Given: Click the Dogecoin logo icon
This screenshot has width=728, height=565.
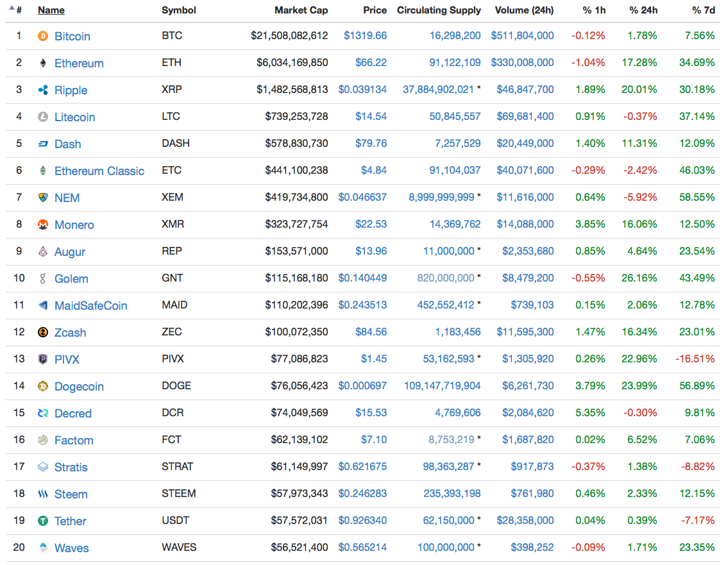Looking at the screenshot, I should click(x=43, y=386).
